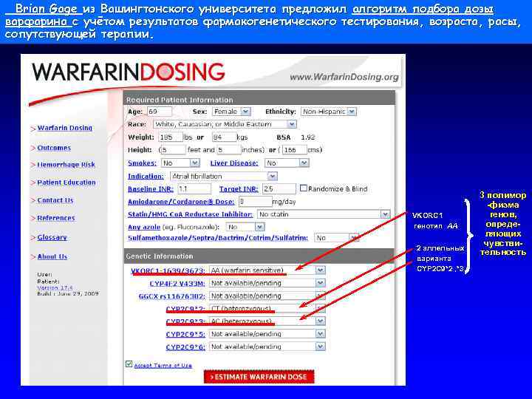Open the Outcomes sidebar link

(54, 148)
